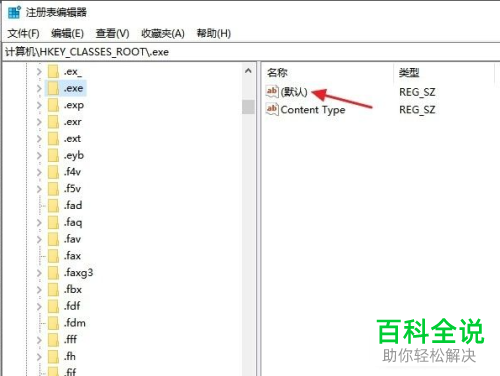Expand the .faxg3 key

pyautogui.click(x=39, y=273)
